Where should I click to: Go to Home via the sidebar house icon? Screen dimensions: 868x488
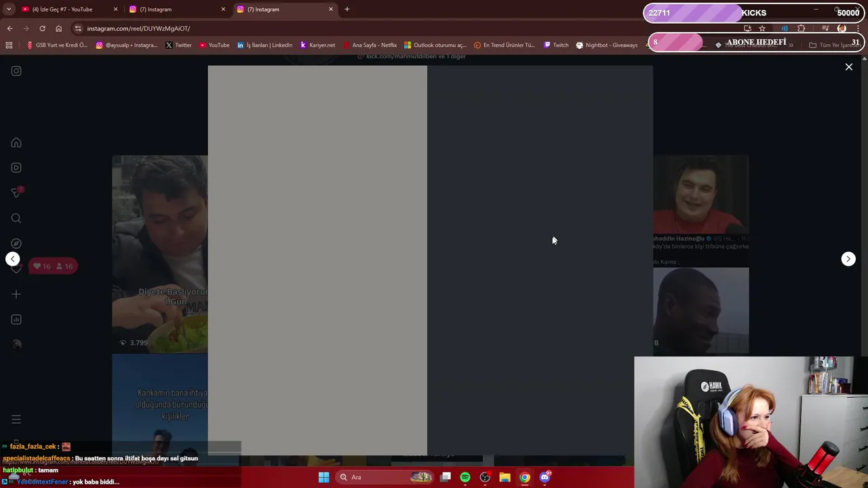pyautogui.click(x=16, y=143)
